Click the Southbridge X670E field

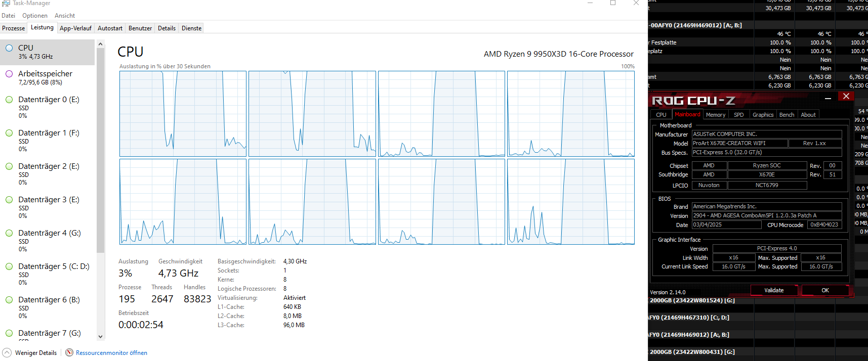pos(767,174)
